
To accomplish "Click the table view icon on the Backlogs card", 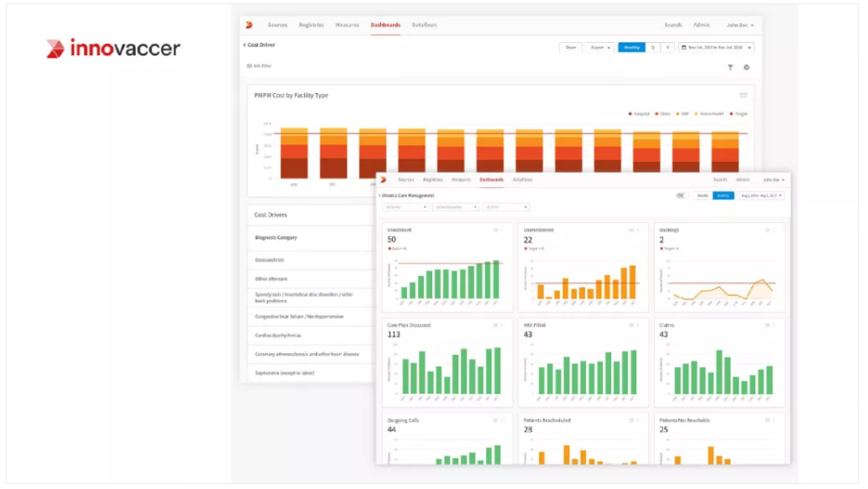I will coord(767,230).
